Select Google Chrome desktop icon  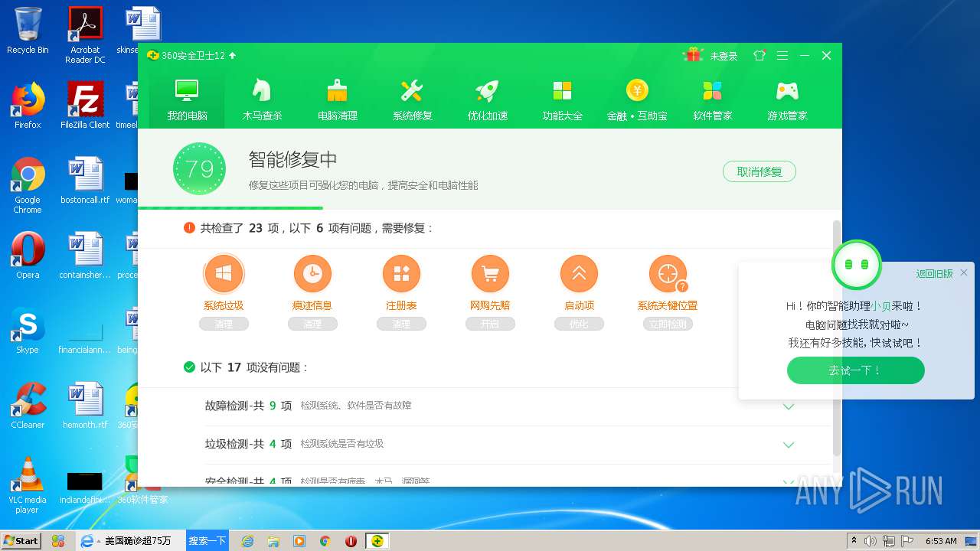28,185
